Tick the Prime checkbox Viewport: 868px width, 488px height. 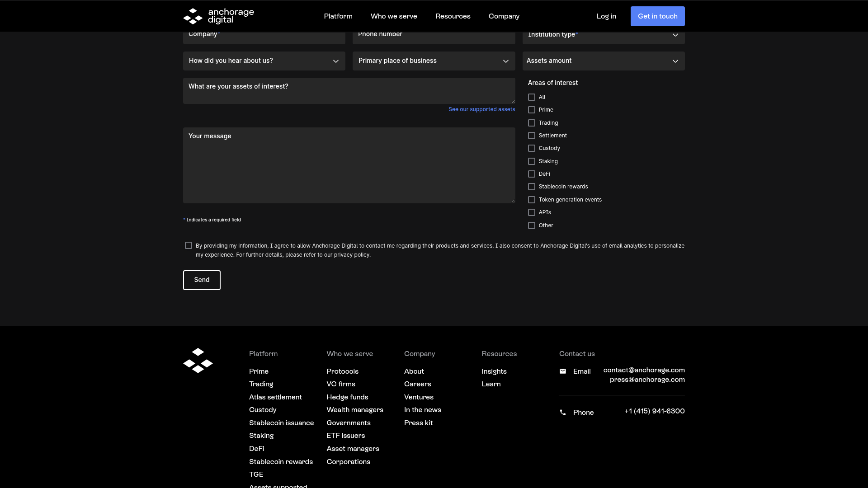pos(532,110)
